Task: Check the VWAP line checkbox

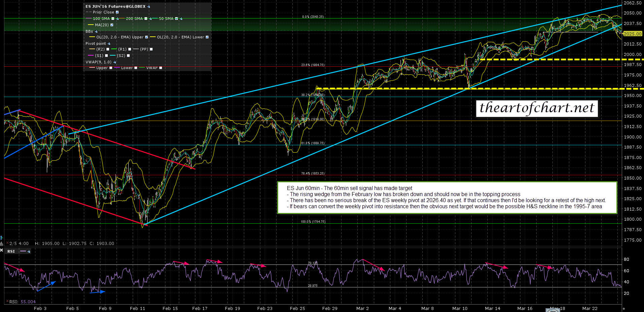Action: pyautogui.click(x=161, y=68)
